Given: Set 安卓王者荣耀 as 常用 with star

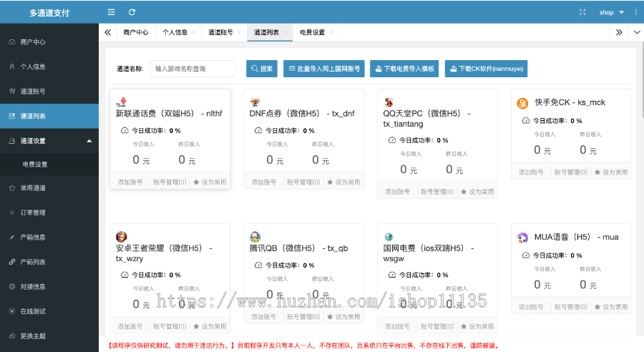Looking at the screenshot, I should [x=210, y=326].
